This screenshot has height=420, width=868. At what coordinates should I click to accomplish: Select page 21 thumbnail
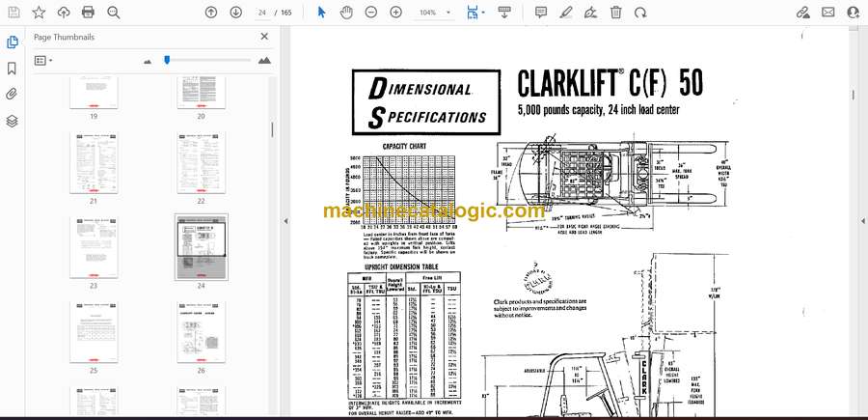94,163
